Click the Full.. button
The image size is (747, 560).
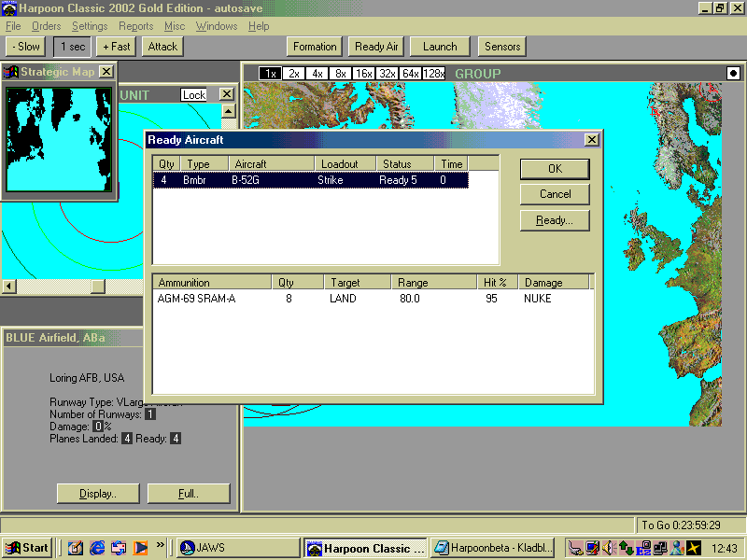click(x=189, y=494)
